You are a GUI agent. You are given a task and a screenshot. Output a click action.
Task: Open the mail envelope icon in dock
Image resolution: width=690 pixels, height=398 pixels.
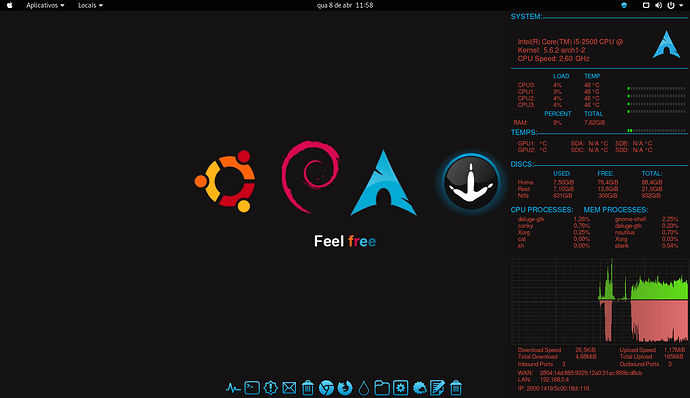pyautogui.click(x=289, y=388)
